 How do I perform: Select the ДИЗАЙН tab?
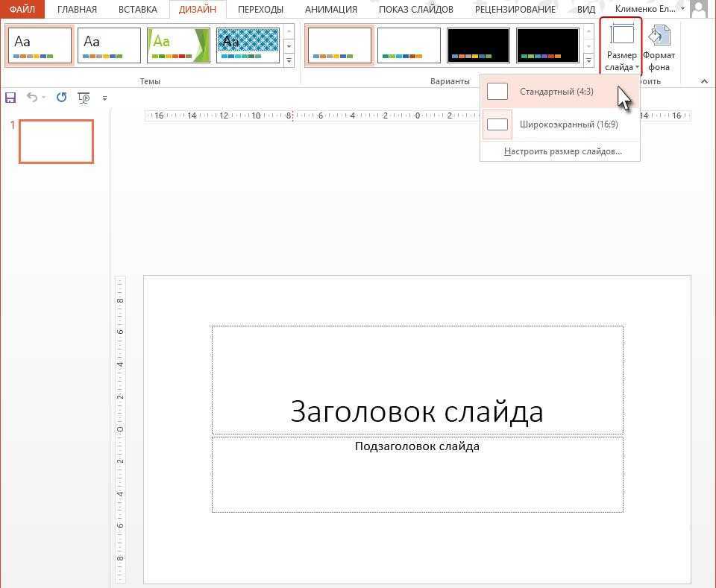[198, 9]
